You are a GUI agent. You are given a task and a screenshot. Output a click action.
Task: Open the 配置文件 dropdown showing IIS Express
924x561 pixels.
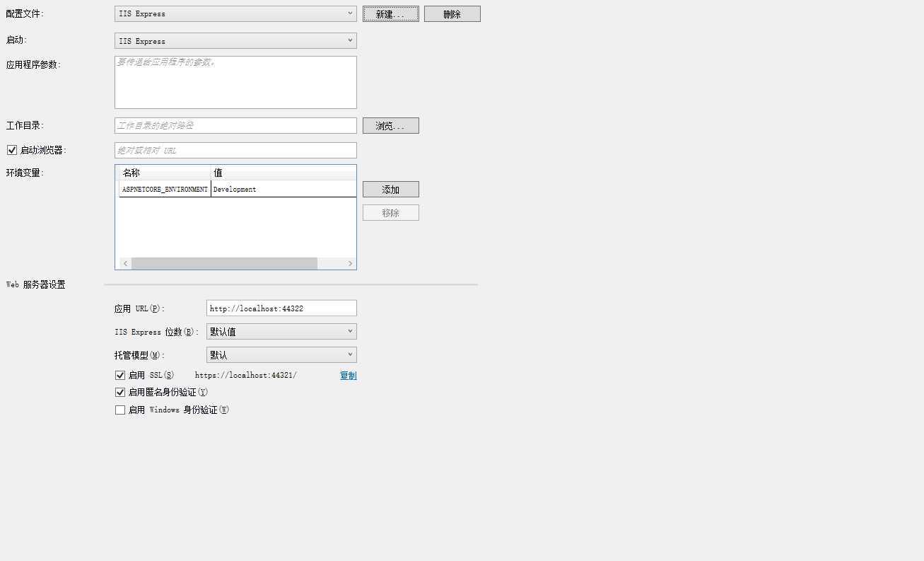pos(235,13)
